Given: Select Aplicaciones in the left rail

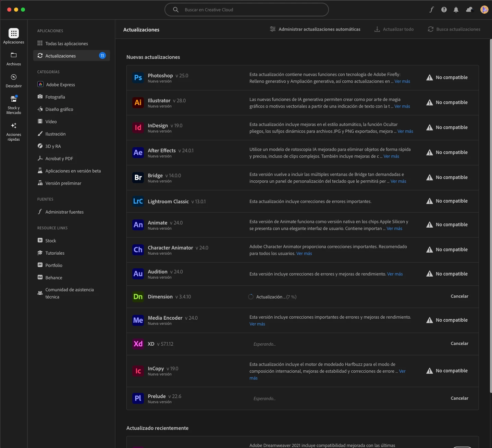Looking at the screenshot, I should coord(14,36).
